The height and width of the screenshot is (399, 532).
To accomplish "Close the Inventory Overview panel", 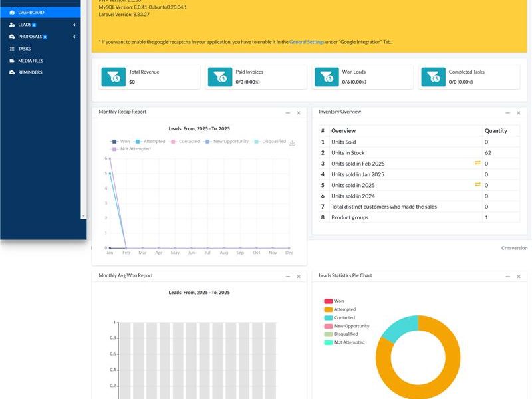I will click(519, 113).
